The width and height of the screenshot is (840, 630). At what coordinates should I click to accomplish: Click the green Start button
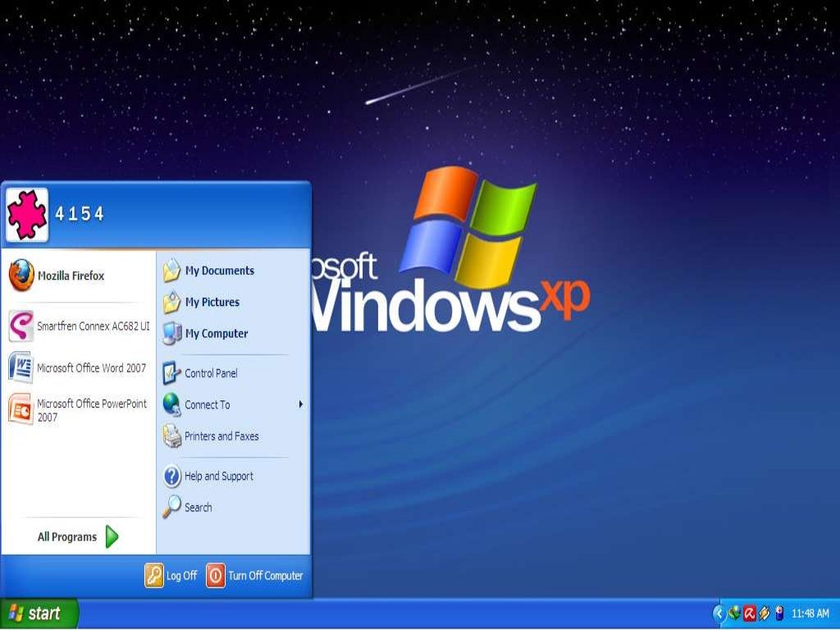tap(39, 614)
